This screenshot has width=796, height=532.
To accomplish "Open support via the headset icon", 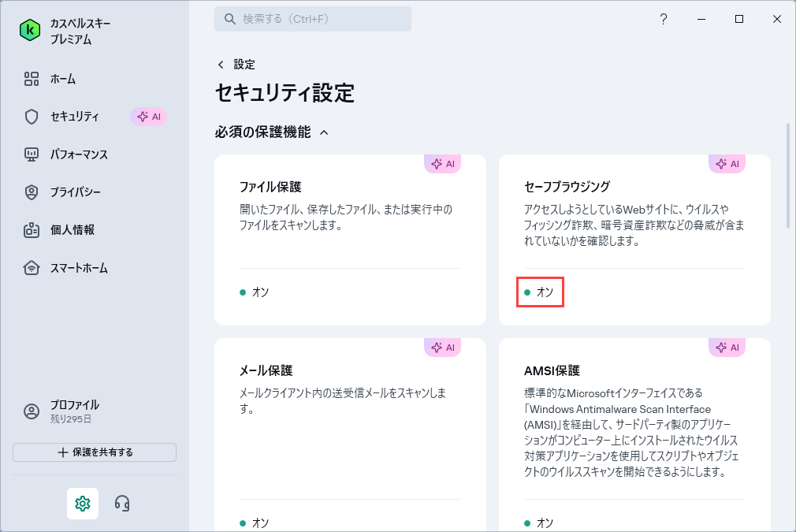I will 122,504.
